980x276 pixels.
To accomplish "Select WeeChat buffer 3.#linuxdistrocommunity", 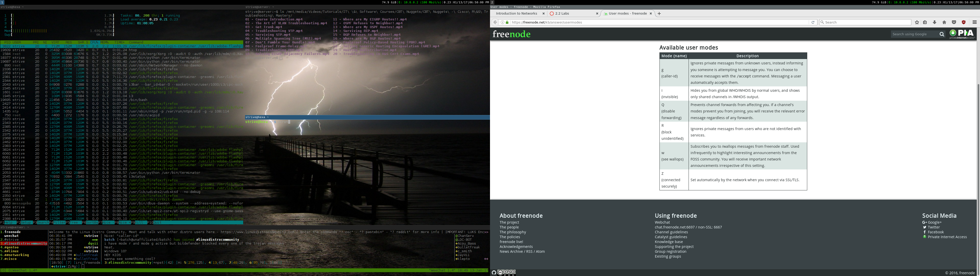I will [x=23, y=244].
